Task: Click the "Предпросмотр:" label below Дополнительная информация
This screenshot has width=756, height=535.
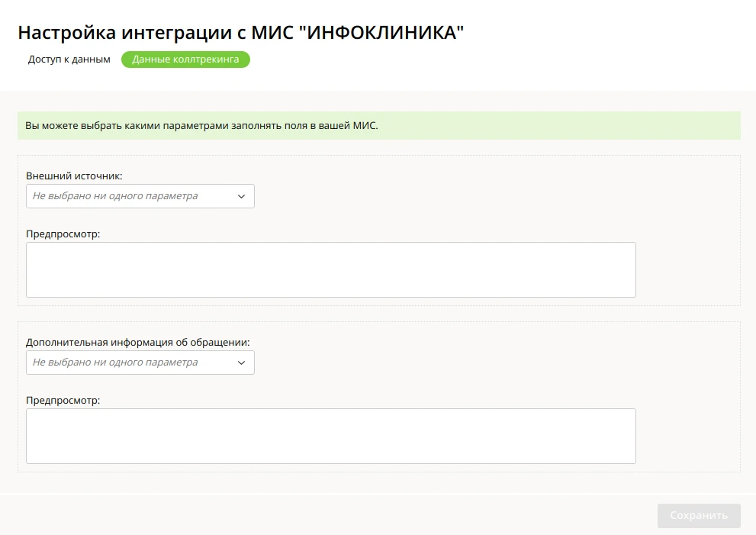Action: (x=63, y=401)
